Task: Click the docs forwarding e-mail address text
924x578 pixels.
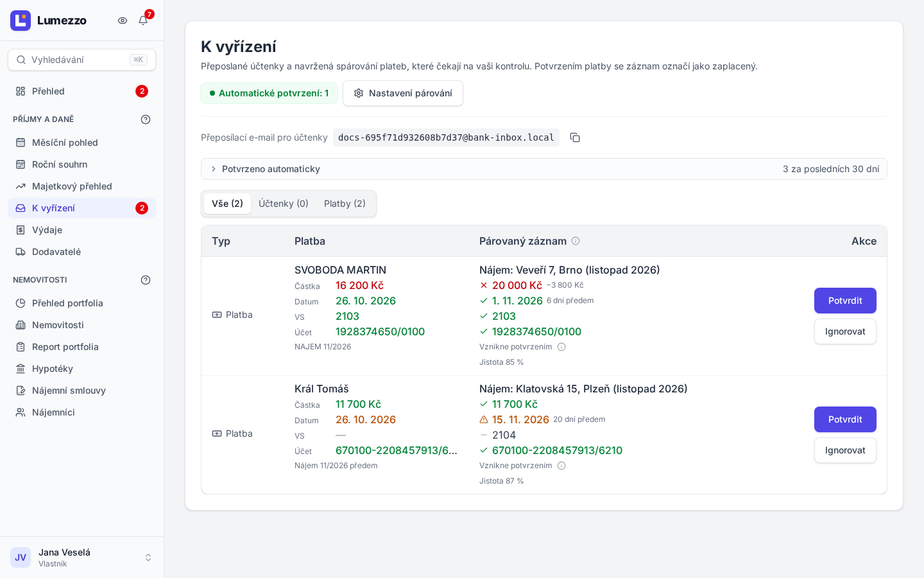Action: click(446, 137)
